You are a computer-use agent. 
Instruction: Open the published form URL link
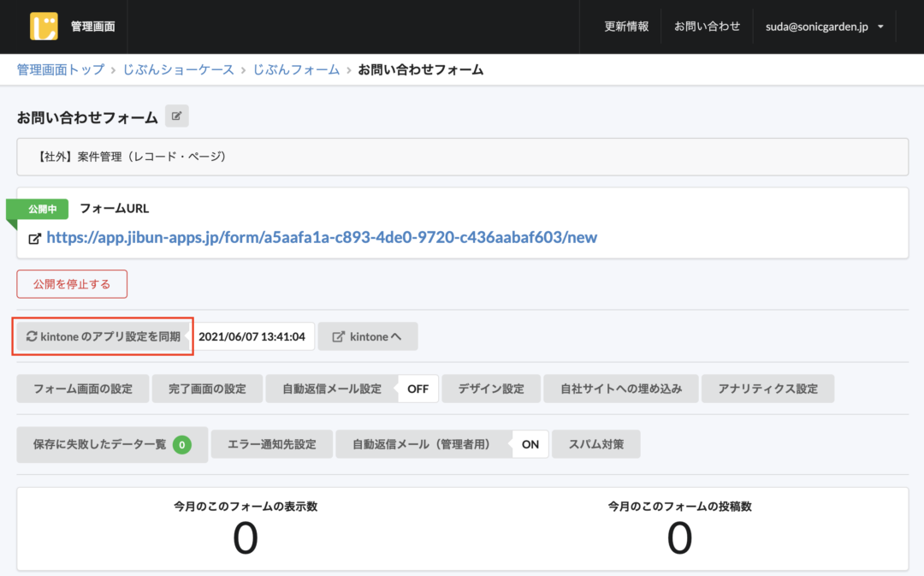tap(319, 238)
